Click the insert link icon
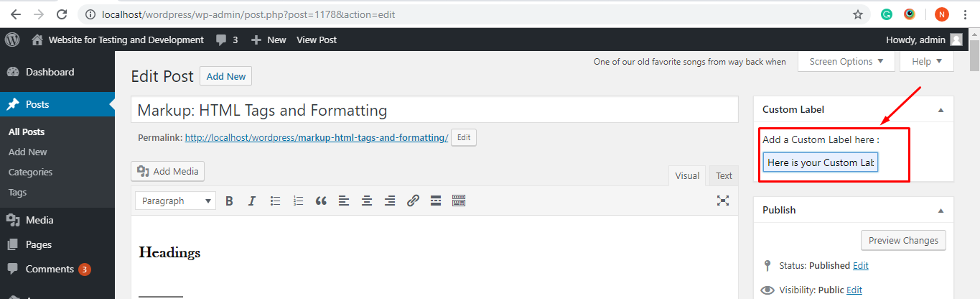 coord(413,201)
